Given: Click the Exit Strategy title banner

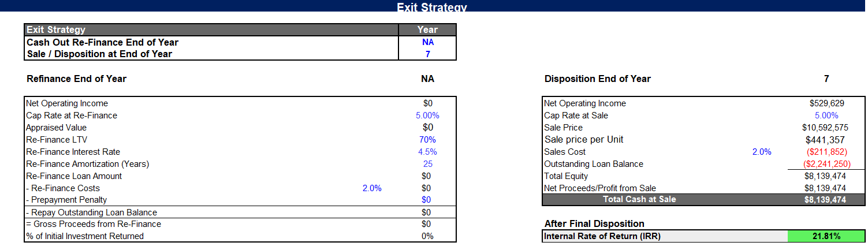Looking at the screenshot, I should 432,6.
